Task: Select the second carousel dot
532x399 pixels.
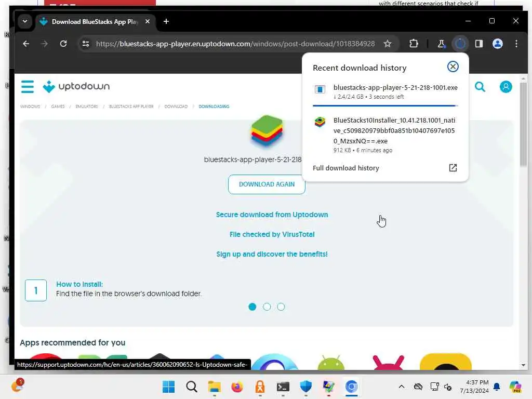Action: [x=267, y=307]
